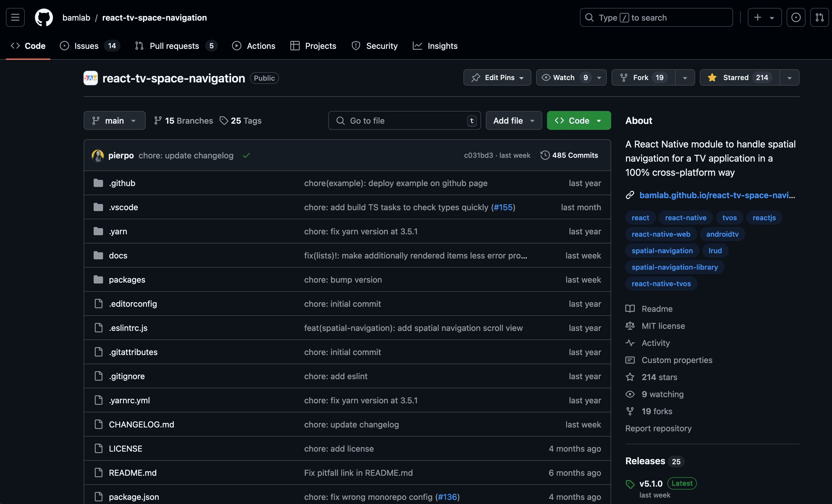Click the green check commit status icon
Viewport: 832px width, 504px height.
pyautogui.click(x=246, y=155)
